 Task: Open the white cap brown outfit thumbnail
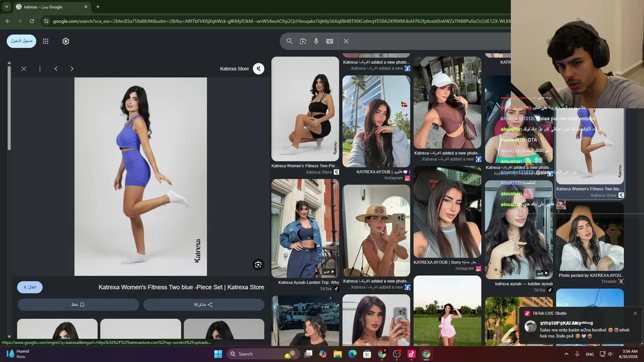pos(447,103)
